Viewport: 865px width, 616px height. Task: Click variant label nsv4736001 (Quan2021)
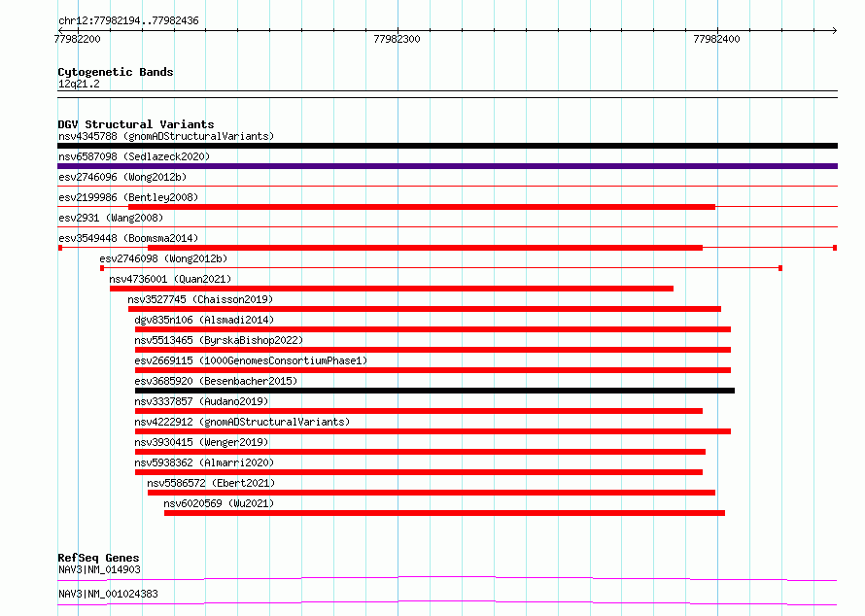click(170, 279)
